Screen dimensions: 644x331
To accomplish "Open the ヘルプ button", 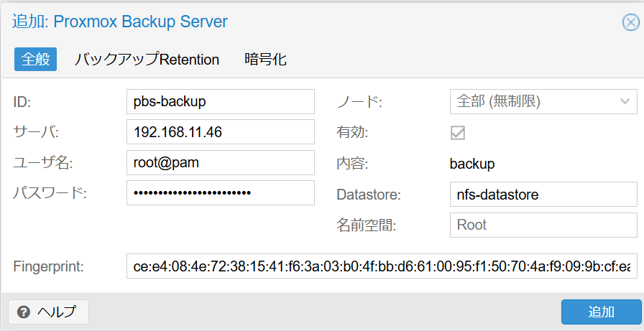I will click(48, 312).
